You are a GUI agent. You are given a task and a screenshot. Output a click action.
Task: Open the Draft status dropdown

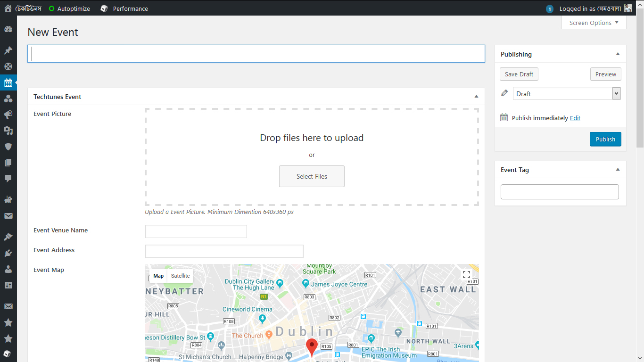567,94
